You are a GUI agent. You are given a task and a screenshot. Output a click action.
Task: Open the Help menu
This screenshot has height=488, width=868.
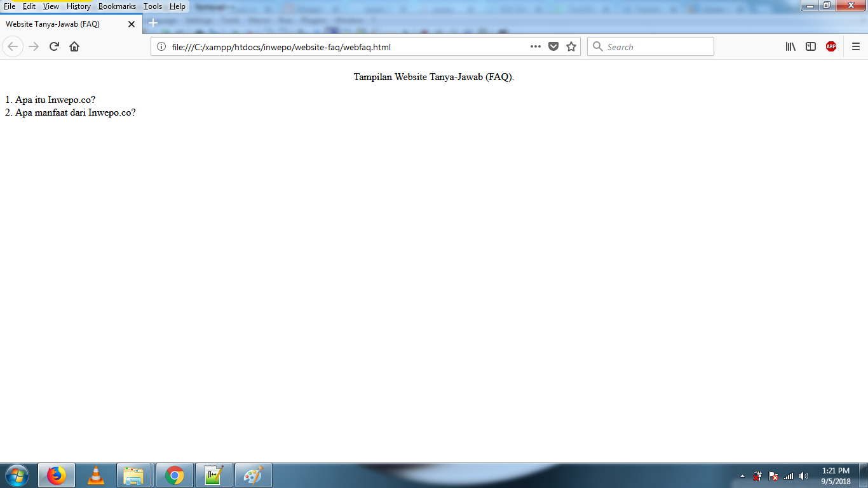click(x=177, y=6)
